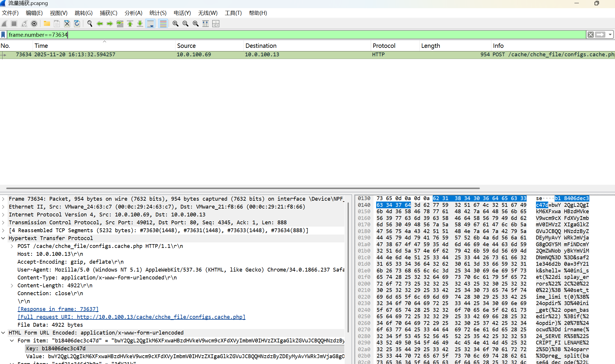Open the 分析(A) menu

click(x=133, y=13)
